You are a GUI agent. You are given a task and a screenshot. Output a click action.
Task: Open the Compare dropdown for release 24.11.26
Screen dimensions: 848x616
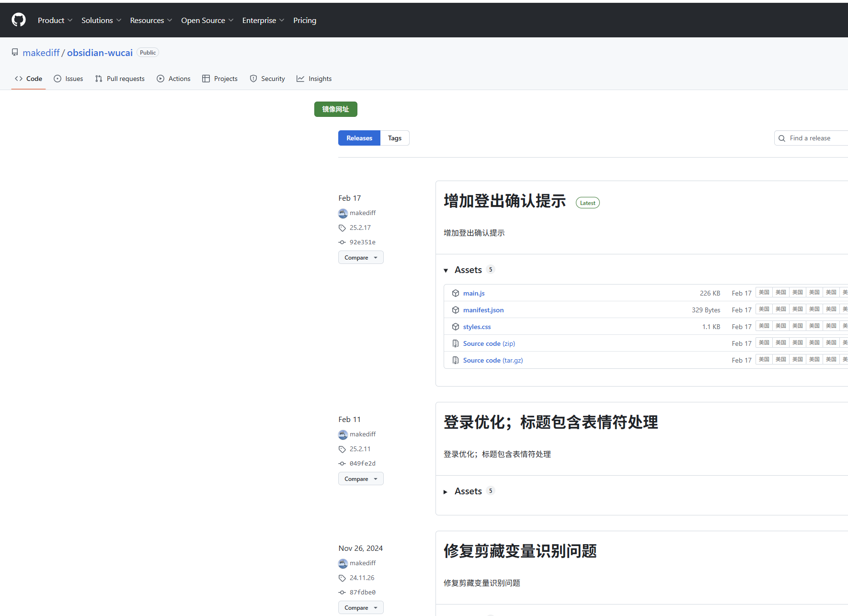point(361,607)
